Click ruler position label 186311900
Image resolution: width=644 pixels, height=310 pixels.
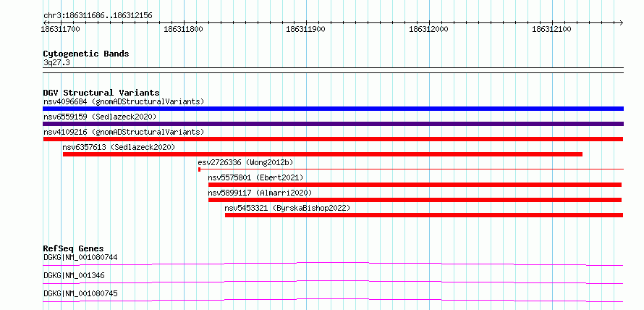305,29
